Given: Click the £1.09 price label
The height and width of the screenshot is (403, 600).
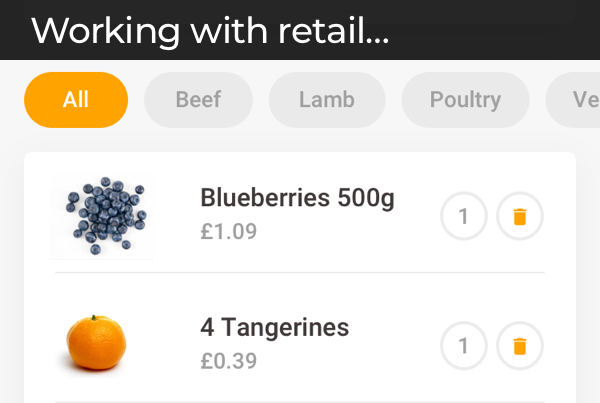Looking at the screenshot, I should (x=229, y=232).
